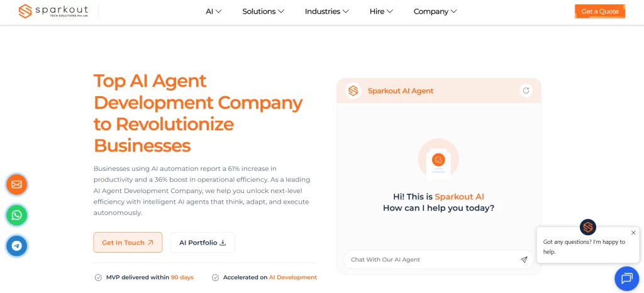Open the Telegram contact icon
The height and width of the screenshot is (293, 644).
[x=16, y=246]
